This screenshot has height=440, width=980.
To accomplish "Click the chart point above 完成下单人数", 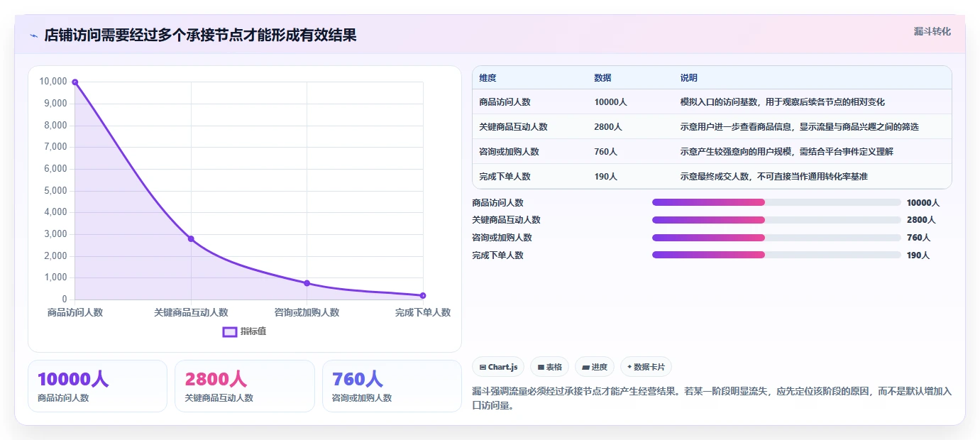I will (x=423, y=295).
